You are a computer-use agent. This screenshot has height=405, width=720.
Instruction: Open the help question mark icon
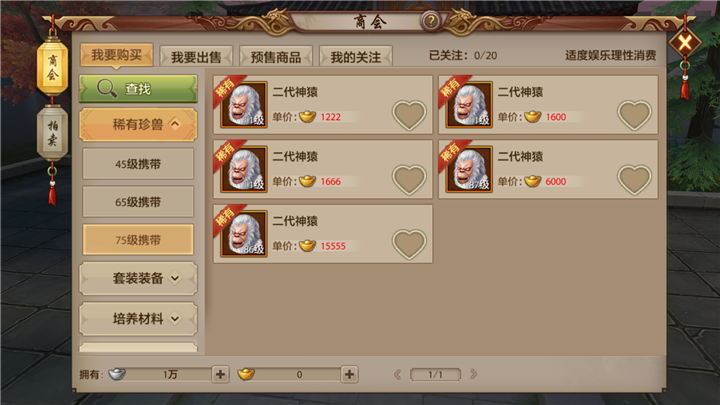click(x=431, y=21)
